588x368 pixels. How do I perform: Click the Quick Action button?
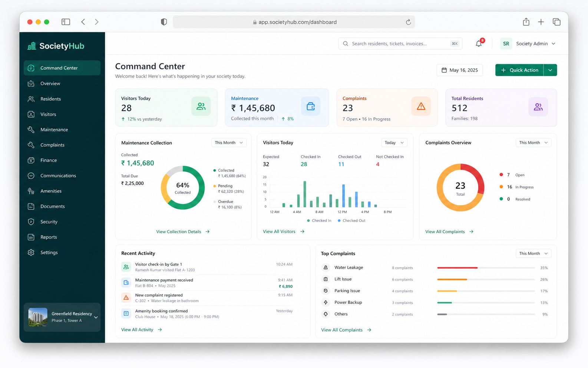click(x=519, y=70)
